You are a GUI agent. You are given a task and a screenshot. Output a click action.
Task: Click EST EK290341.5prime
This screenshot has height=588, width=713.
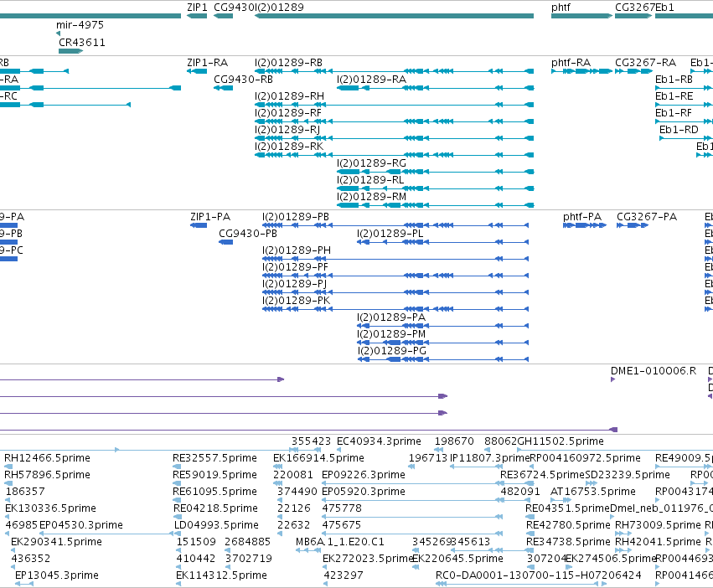click(x=56, y=542)
